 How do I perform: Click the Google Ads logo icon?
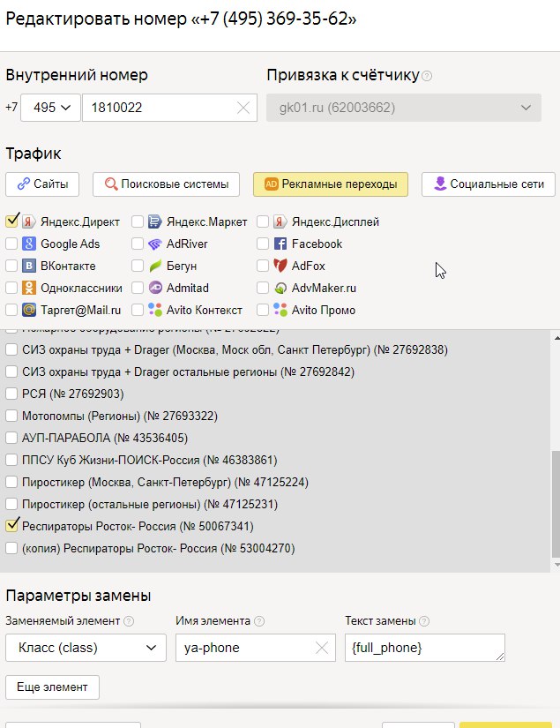coord(29,244)
